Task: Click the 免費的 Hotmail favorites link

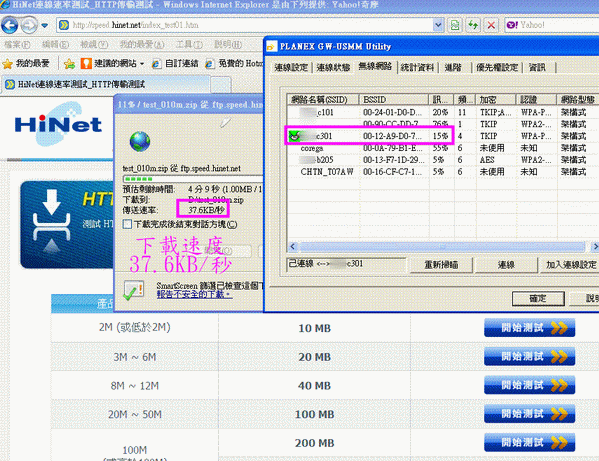Action: [x=234, y=63]
